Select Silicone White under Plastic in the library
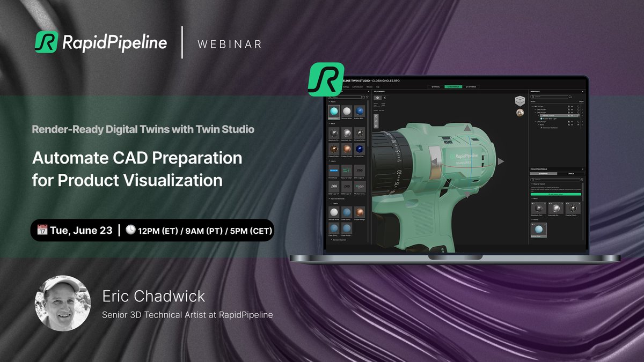This screenshot has width=644, height=362. tap(347, 113)
